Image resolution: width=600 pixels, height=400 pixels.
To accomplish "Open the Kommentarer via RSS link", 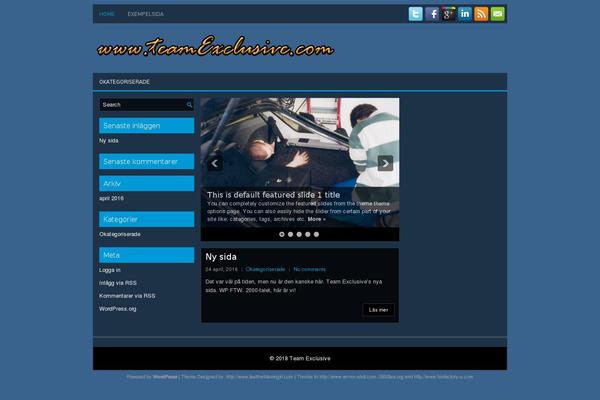I will coord(127,296).
